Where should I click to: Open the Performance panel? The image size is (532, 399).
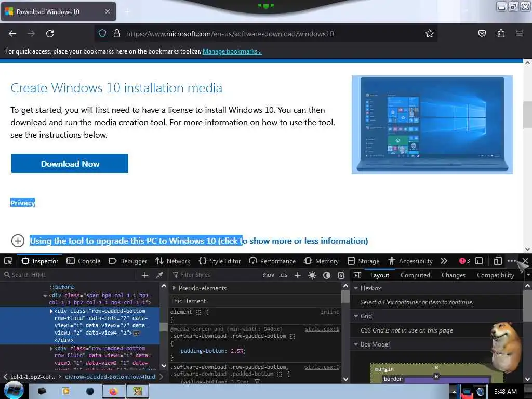point(272,261)
